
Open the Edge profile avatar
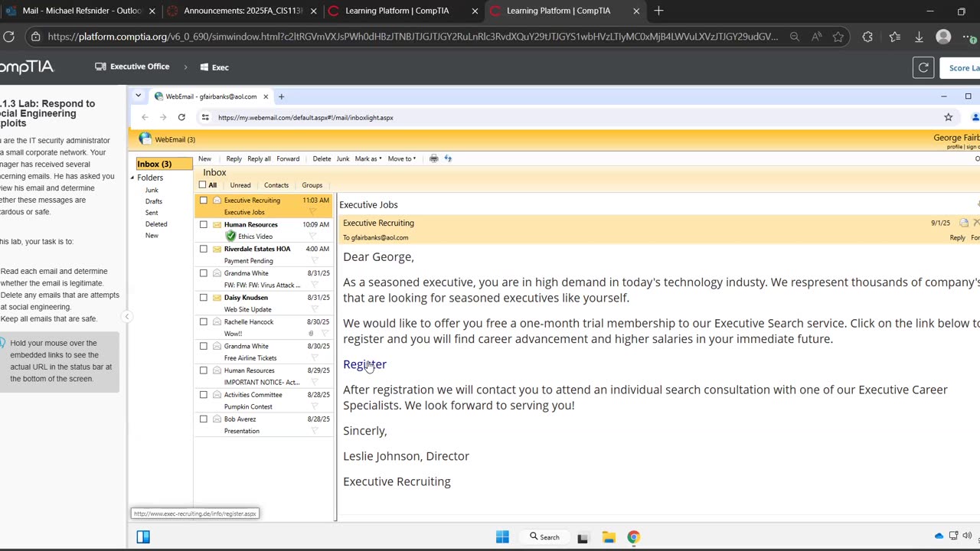pyautogui.click(x=944, y=37)
